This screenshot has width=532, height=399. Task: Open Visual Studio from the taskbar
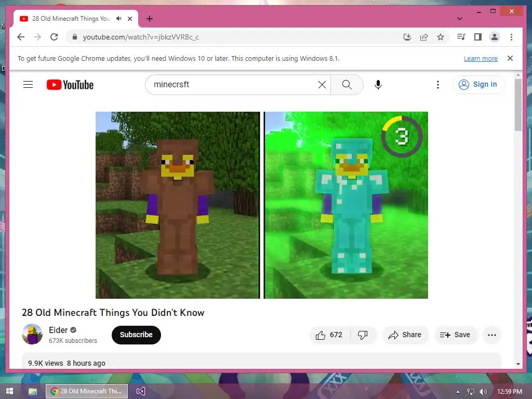(x=140, y=391)
